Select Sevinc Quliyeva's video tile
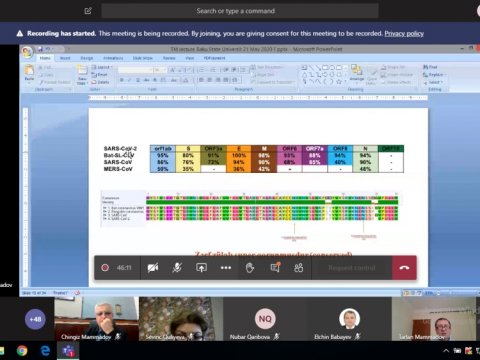480x360 pixels. pyautogui.click(x=181, y=319)
